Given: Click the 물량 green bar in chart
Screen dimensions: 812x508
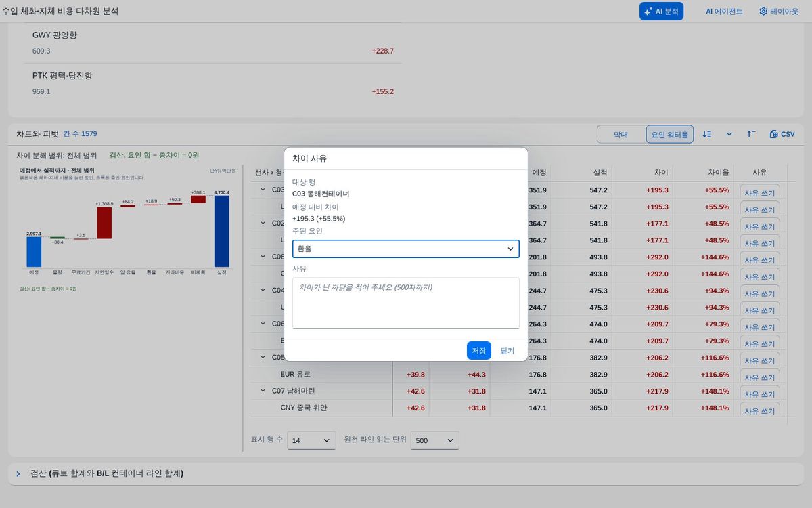Looking at the screenshot, I should point(58,238).
